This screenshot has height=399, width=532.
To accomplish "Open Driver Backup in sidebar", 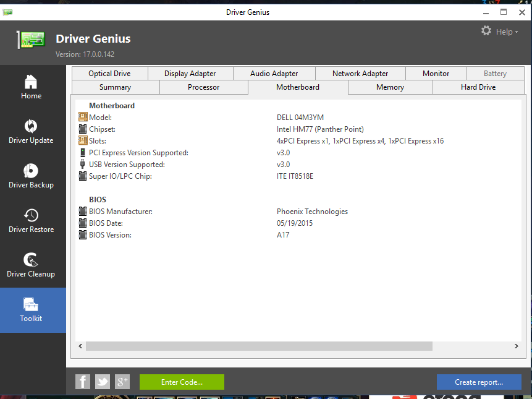I will pyautogui.click(x=31, y=176).
